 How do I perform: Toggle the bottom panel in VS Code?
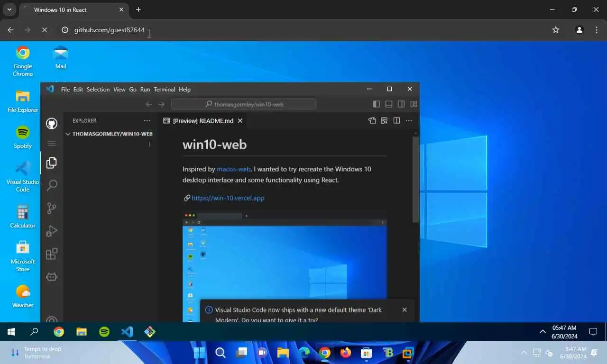(389, 104)
